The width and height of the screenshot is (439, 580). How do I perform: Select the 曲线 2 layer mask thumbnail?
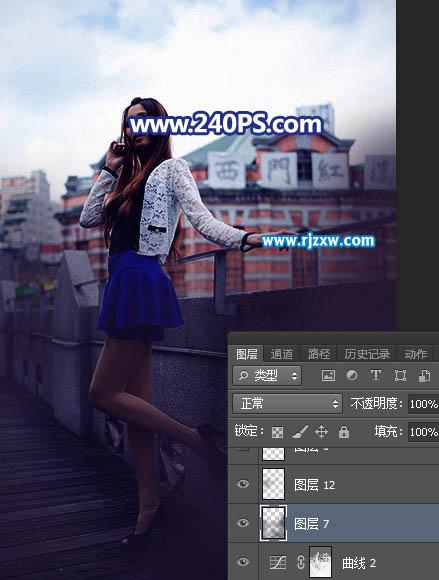(320, 562)
